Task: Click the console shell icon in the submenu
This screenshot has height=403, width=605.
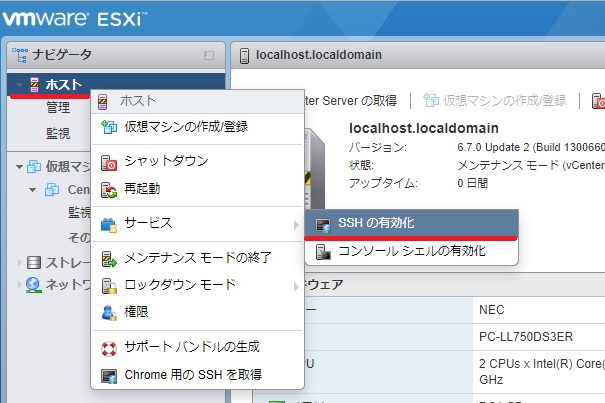Action: (323, 252)
